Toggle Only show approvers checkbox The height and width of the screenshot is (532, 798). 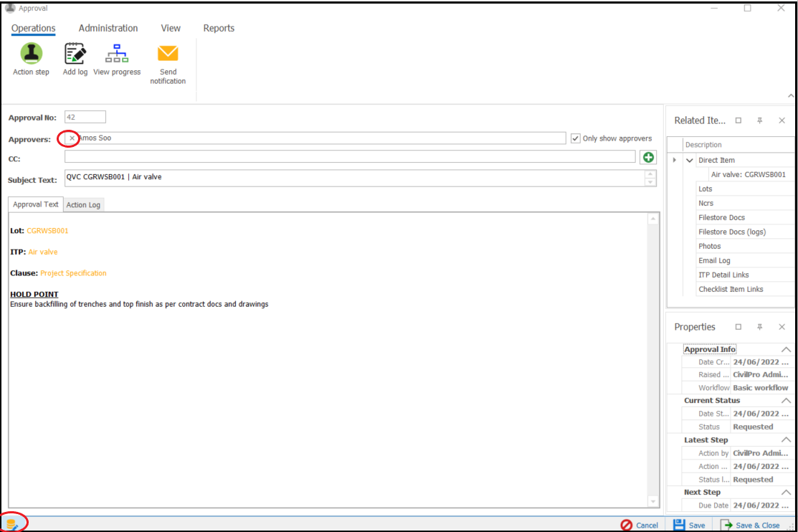coord(576,138)
